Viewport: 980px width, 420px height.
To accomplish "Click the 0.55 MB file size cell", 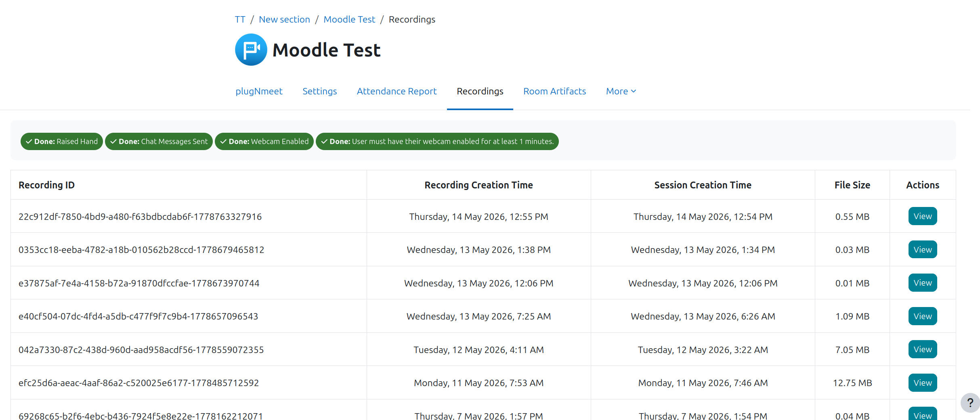I will [x=852, y=217].
